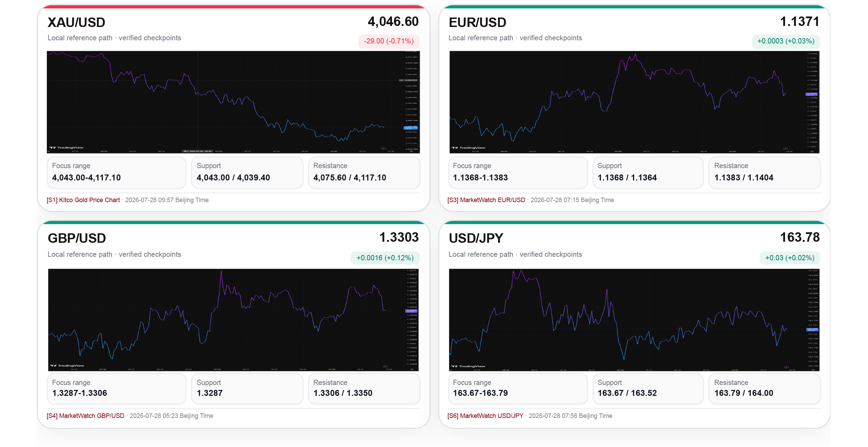Viewport: 868px width, 447px height.
Task: Click the axis settings icon in XAU/USD chart corner
Action: [411, 151]
